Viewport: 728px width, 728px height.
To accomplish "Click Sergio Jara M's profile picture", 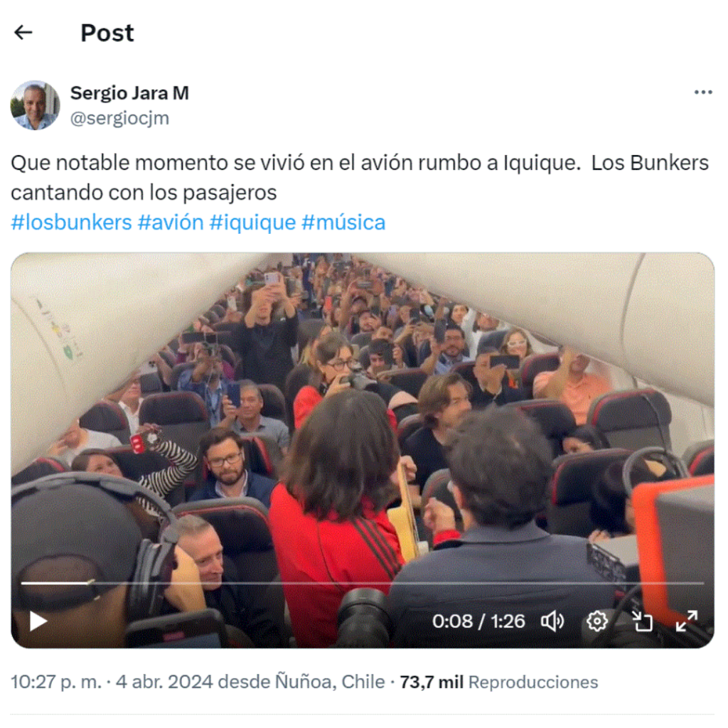I will pos(36,105).
